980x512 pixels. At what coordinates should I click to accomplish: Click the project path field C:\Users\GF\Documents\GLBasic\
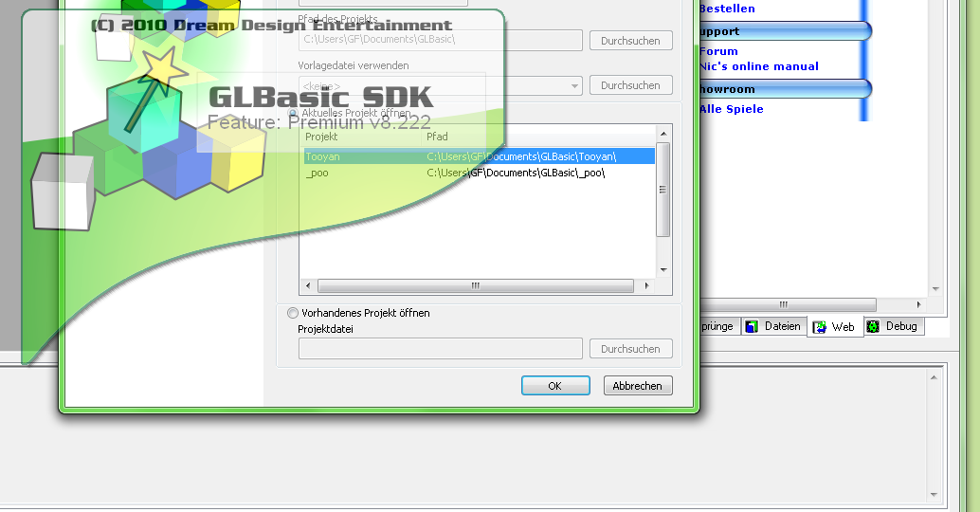[x=440, y=40]
